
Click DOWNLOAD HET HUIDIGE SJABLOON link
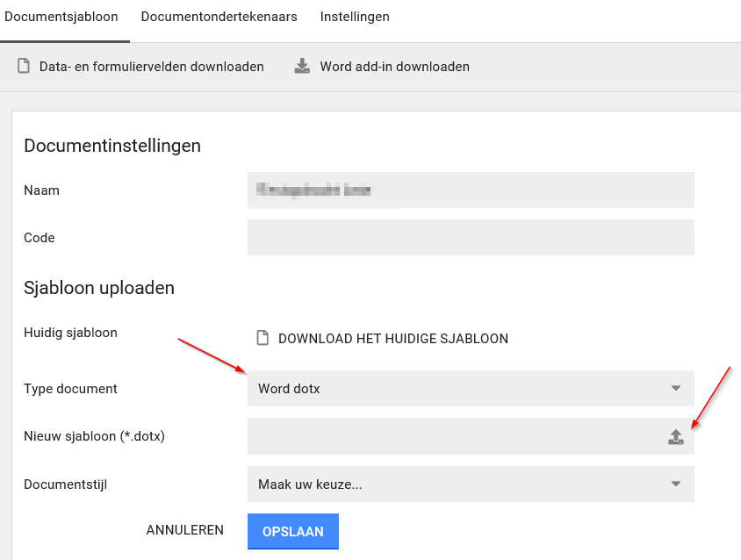point(392,339)
